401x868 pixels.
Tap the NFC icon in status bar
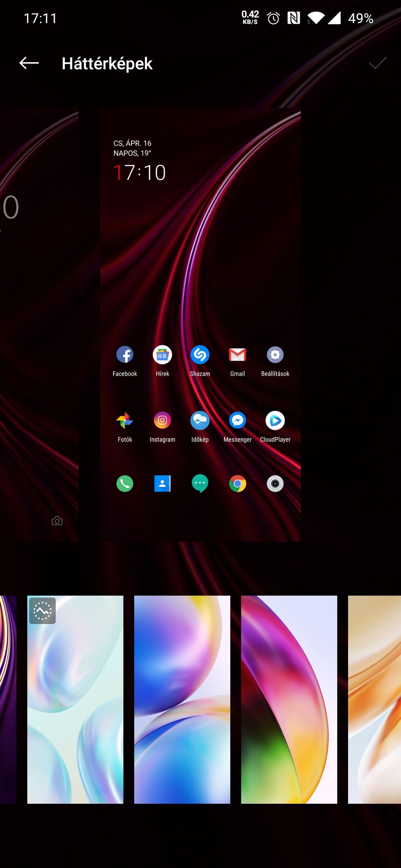click(x=293, y=18)
